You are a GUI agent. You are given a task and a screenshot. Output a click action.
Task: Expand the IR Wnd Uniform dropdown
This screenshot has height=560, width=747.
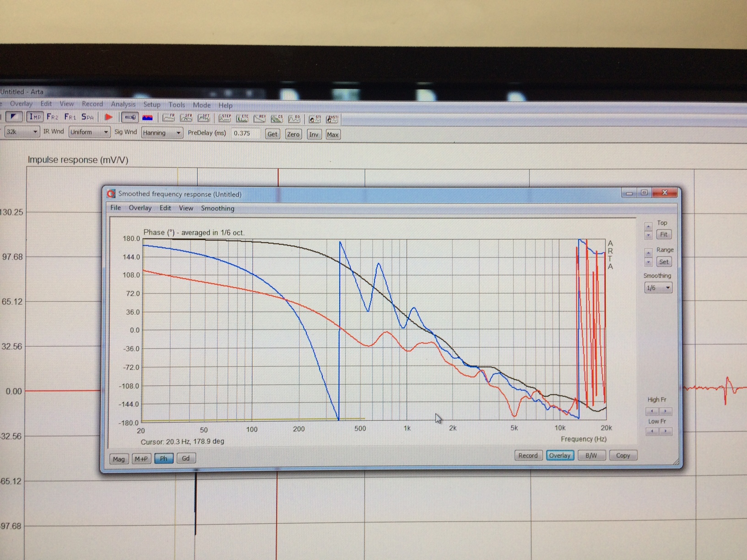tap(89, 132)
